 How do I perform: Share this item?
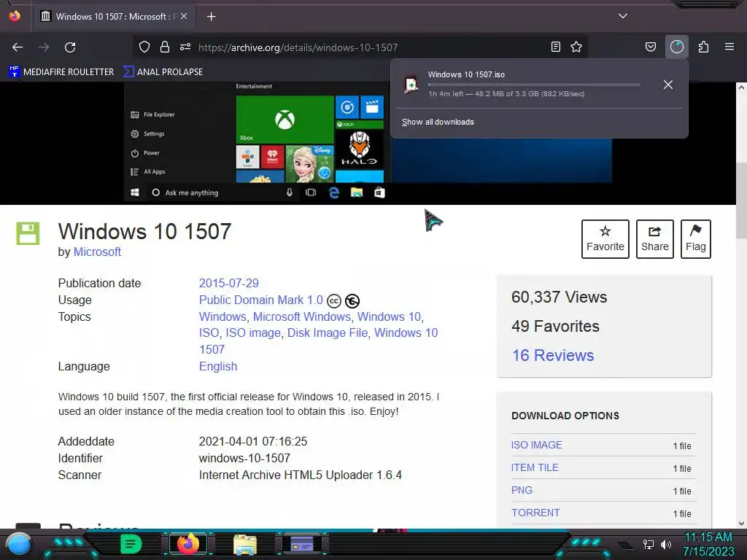click(654, 239)
